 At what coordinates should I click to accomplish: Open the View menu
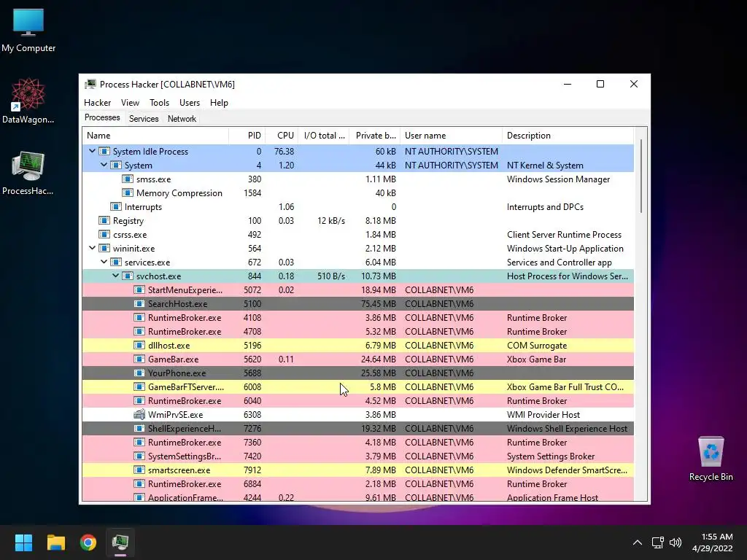130,102
